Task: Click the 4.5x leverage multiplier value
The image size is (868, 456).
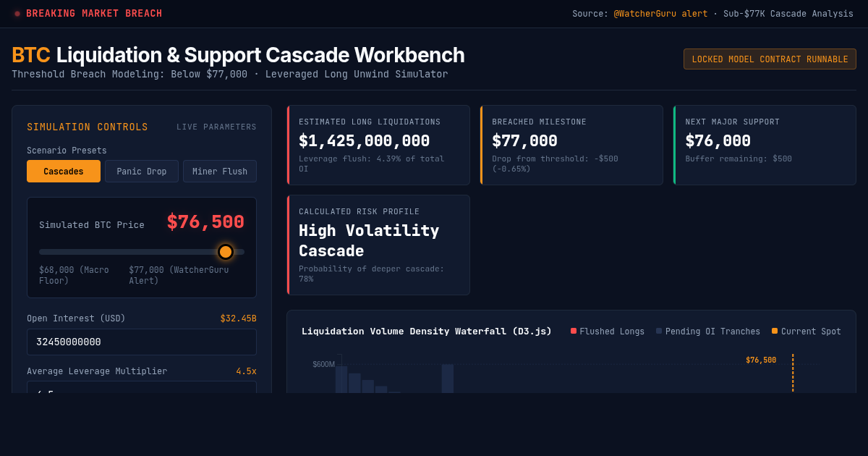Action: [246, 371]
